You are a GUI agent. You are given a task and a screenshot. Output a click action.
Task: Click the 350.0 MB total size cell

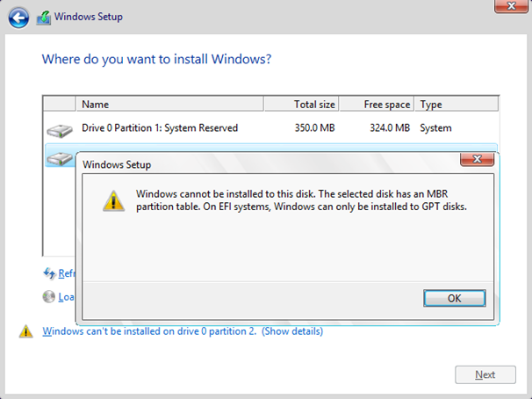point(314,128)
